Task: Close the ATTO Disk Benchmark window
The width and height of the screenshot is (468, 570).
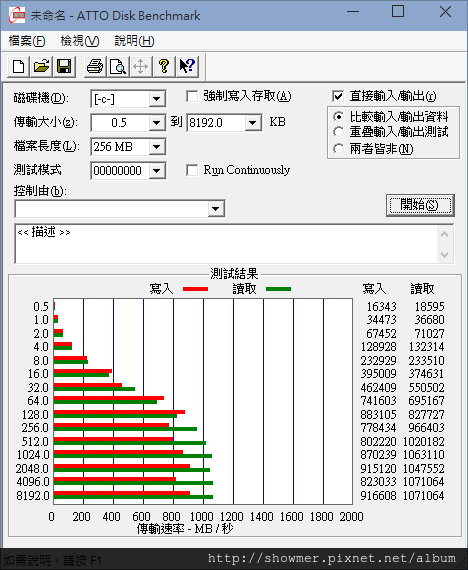Action: 445,11
